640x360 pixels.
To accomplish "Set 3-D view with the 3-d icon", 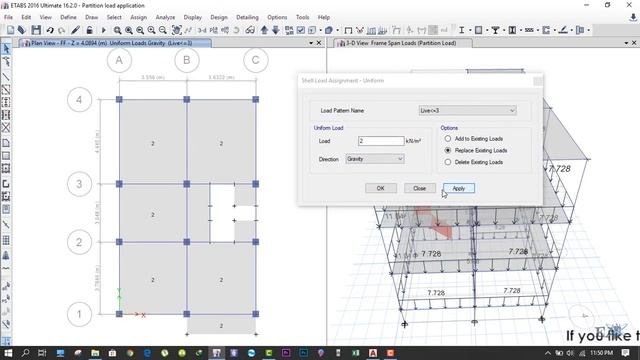I will pos(202,30).
